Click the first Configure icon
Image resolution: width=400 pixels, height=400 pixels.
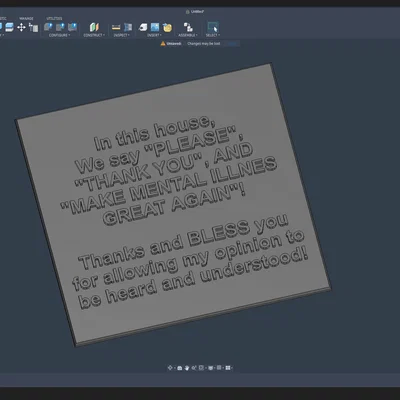(49, 27)
